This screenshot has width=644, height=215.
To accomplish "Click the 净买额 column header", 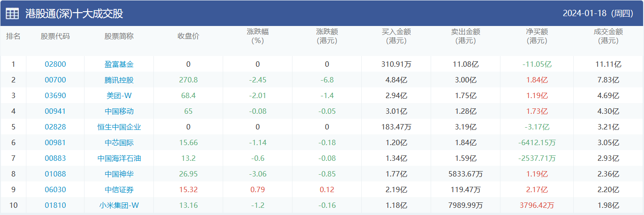I will pyautogui.click(x=537, y=36).
